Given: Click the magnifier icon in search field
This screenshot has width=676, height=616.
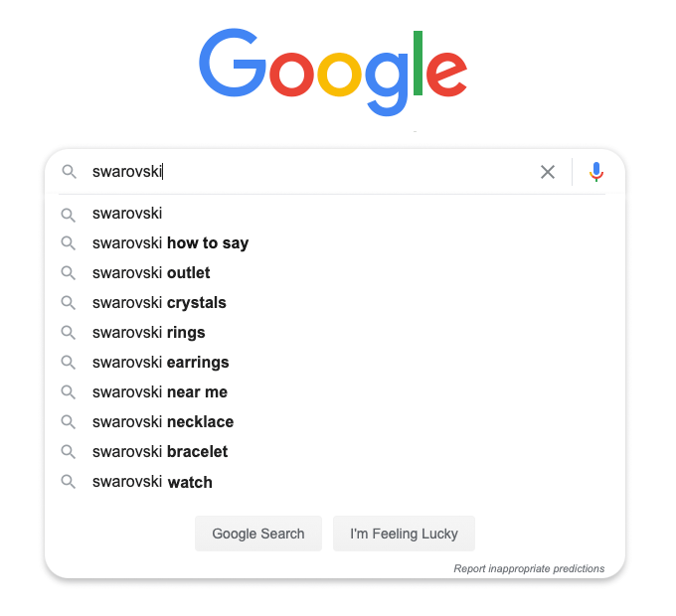Looking at the screenshot, I should click(x=69, y=172).
